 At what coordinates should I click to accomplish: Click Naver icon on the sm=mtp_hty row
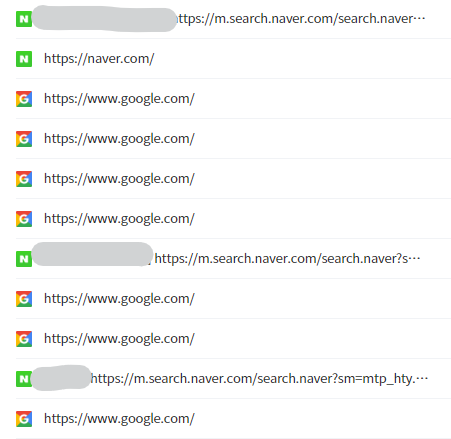24,379
